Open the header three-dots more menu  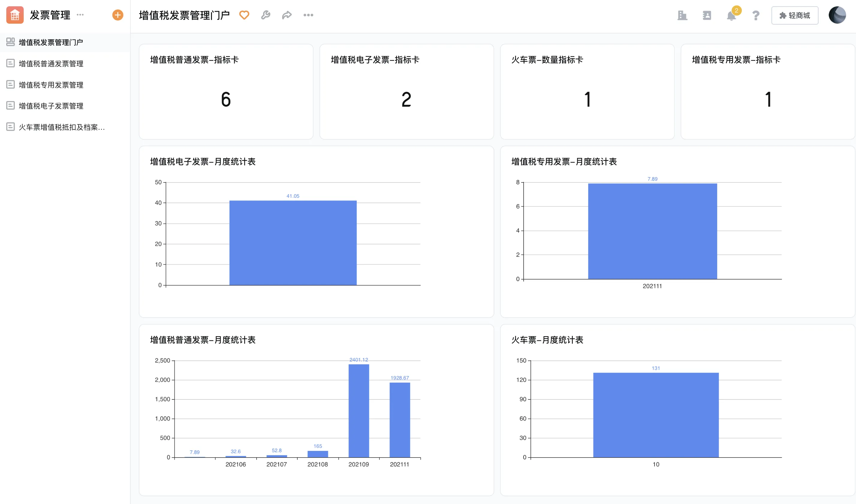pos(308,15)
